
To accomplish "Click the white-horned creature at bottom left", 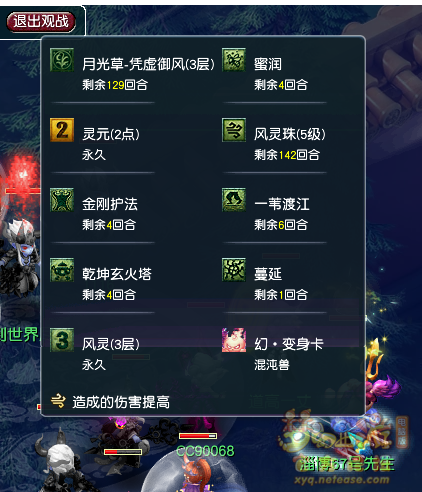I will coord(62,460).
